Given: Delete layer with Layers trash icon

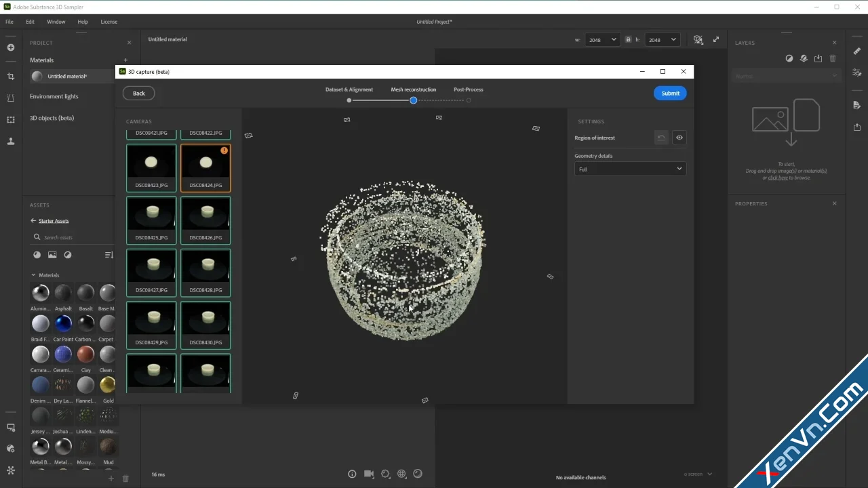Looking at the screenshot, I should 833,59.
